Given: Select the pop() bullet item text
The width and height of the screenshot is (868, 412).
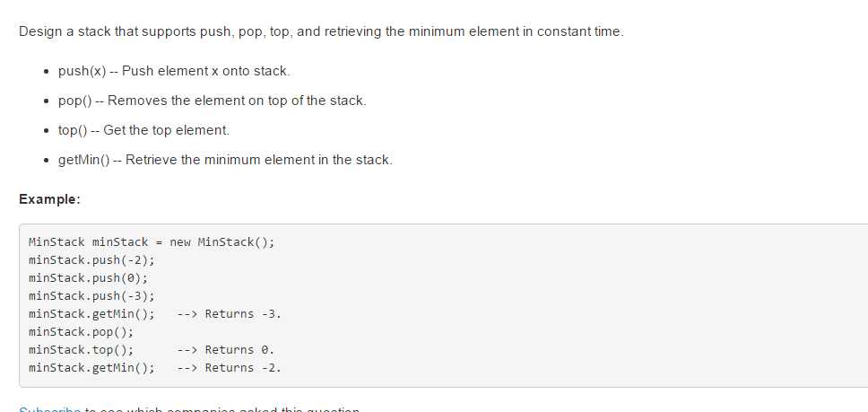Looking at the screenshot, I should tap(212, 101).
